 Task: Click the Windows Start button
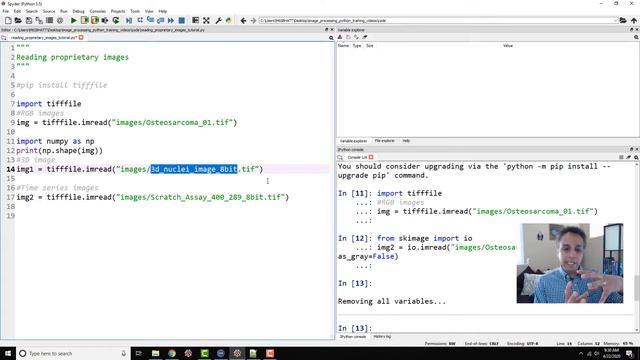pos(8,353)
